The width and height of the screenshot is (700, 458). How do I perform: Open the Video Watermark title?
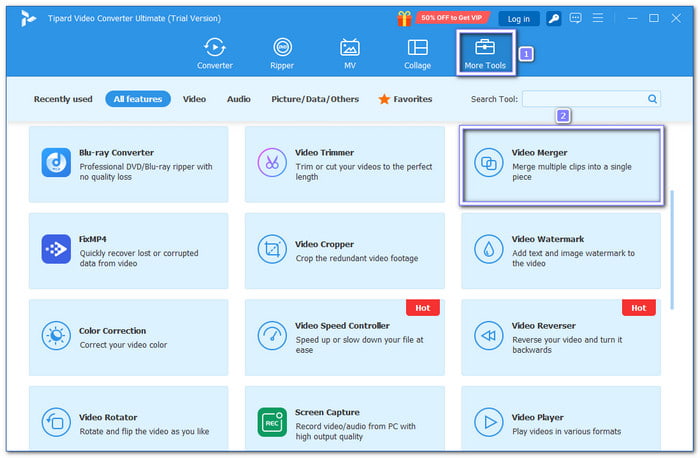[x=548, y=239]
